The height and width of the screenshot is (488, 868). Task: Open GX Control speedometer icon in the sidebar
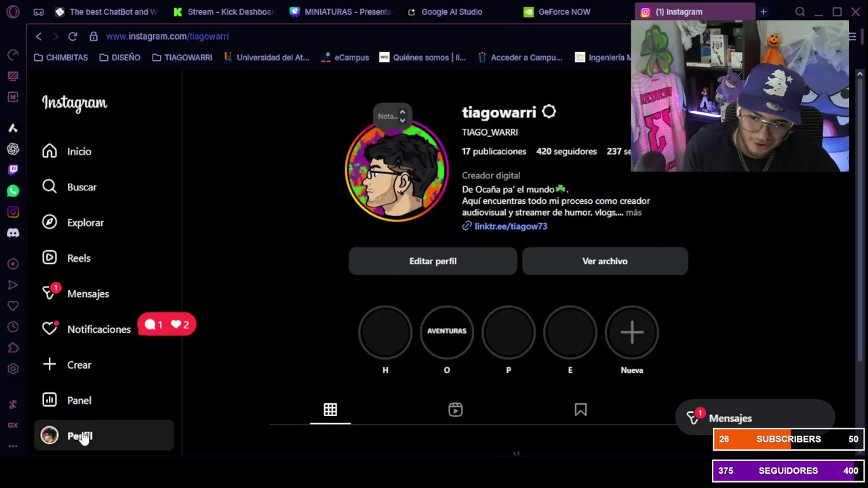click(x=13, y=54)
